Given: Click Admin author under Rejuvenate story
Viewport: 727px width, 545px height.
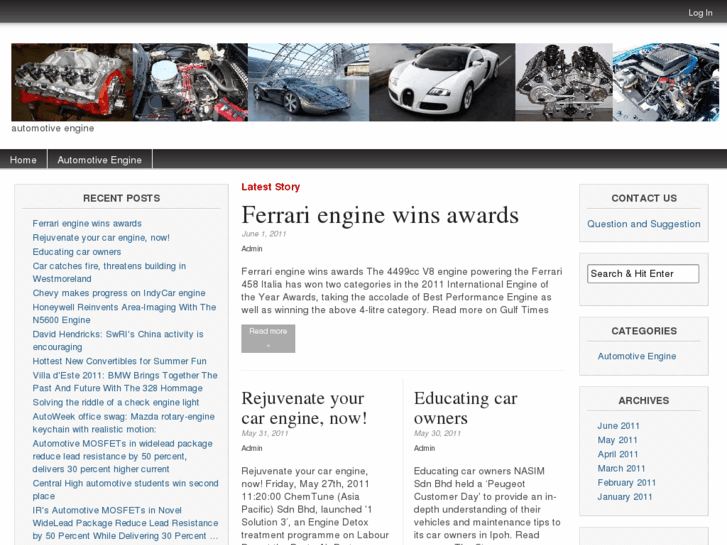Looking at the screenshot, I should [x=252, y=448].
